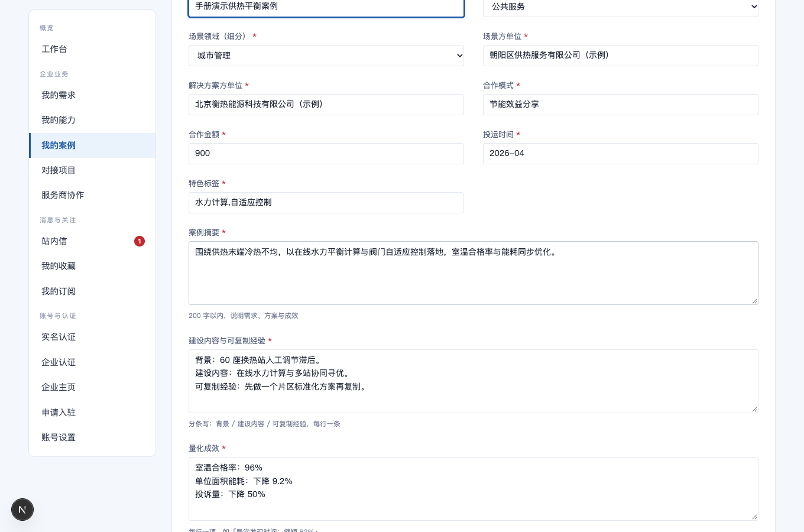Image resolution: width=804 pixels, height=532 pixels.
Task: Click the case title field 手册演示供热平衡案例
Action: [x=326, y=7]
